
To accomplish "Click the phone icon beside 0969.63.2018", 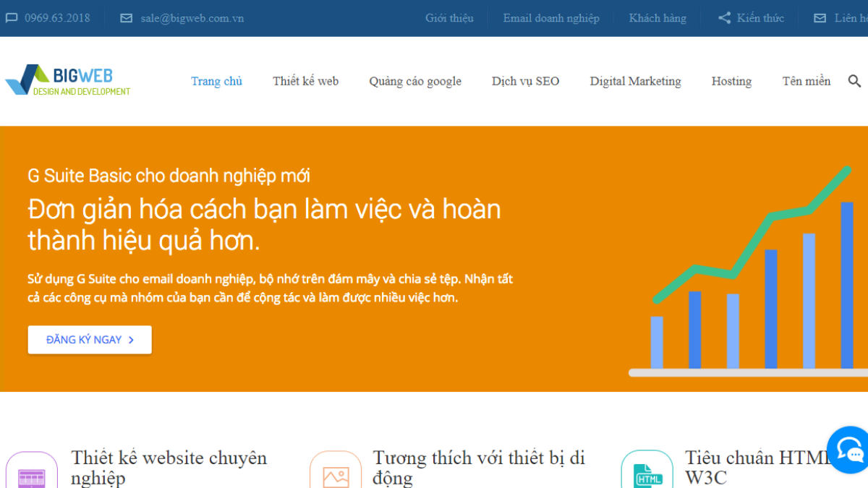I will [x=11, y=18].
